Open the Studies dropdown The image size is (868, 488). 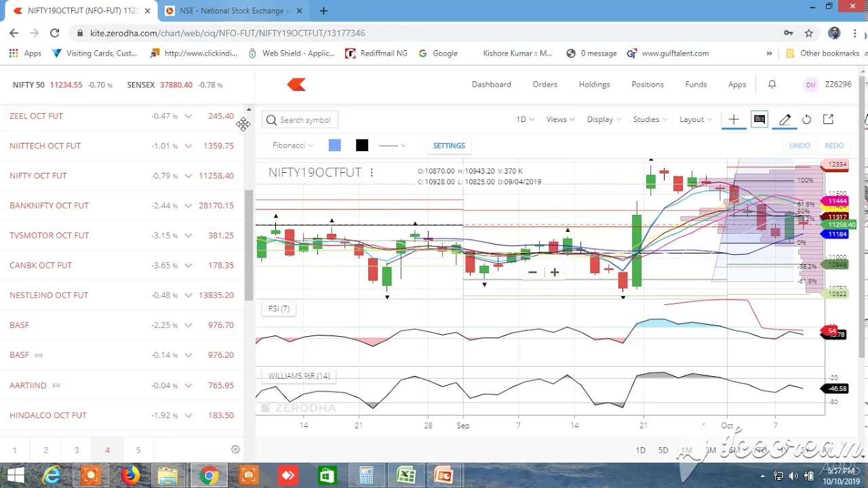pos(650,119)
